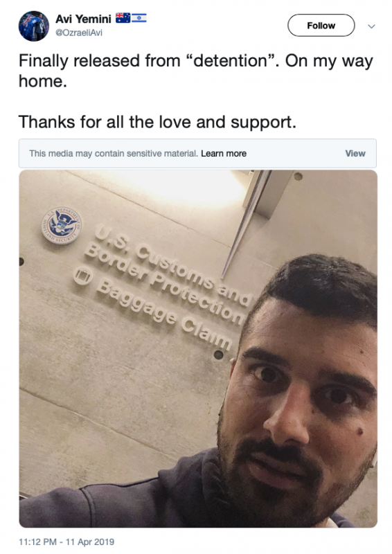Reveal the sensitive media with View

355,153
